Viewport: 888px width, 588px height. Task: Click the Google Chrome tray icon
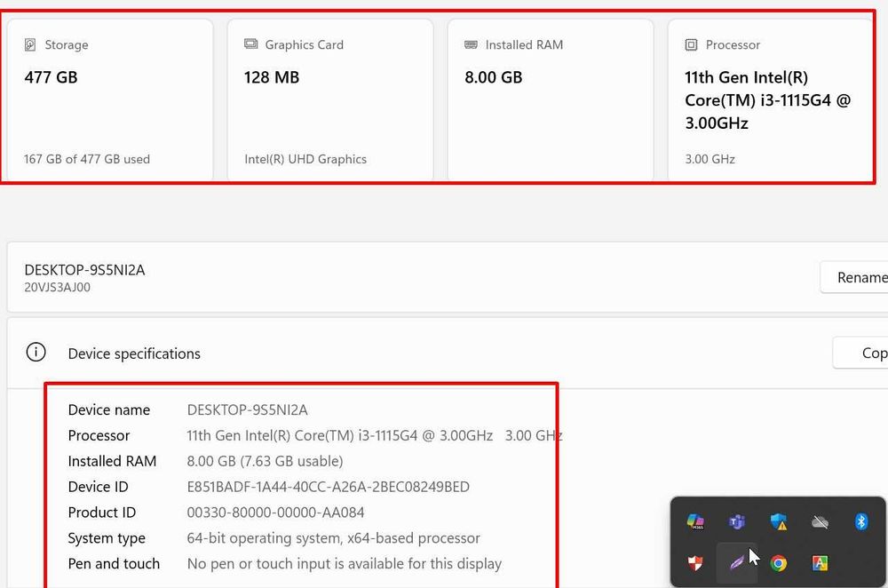pos(779,563)
